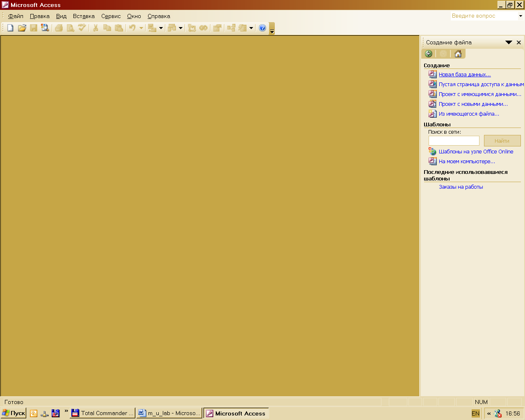
Task: Click the Save floppy disk icon
Action: [34, 28]
